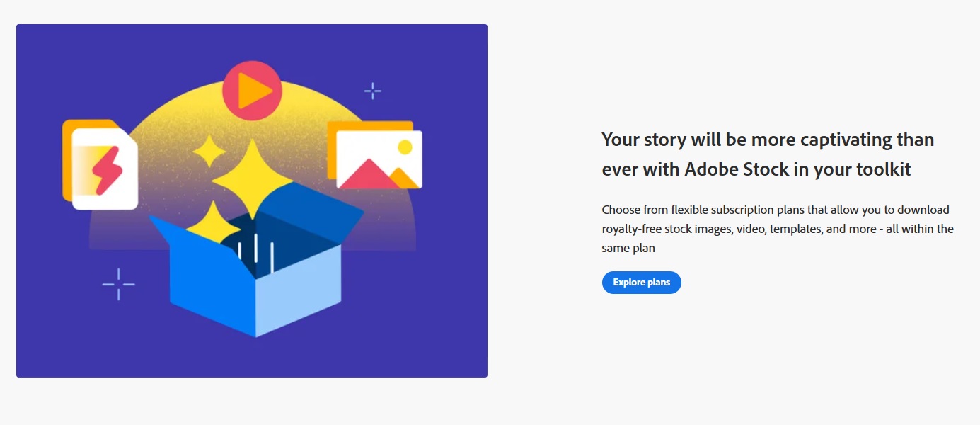Click the largest yellow four-point star
The width and height of the screenshot is (980, 425).
[253, 179]
